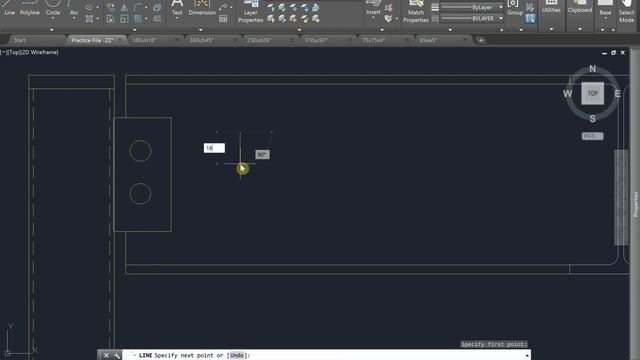Select the Circle tool
The width and height of the screenshot is (640, 360).
(53, 8)
